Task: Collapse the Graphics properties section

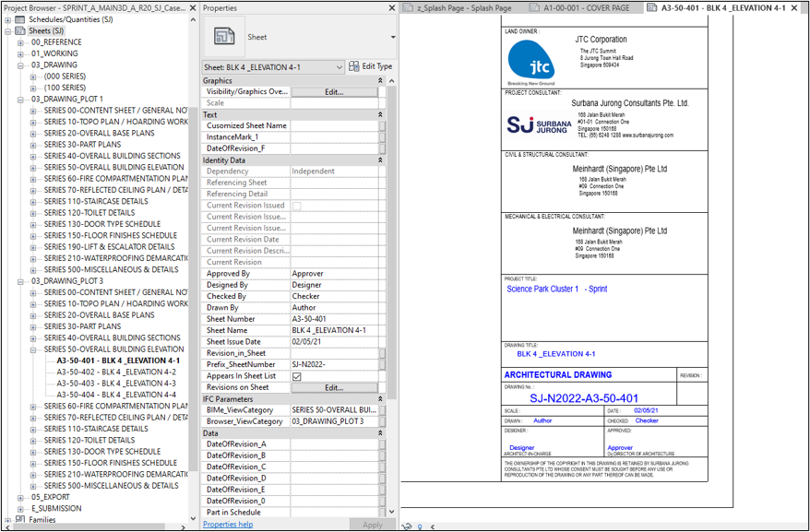Action: pos(380,80)
